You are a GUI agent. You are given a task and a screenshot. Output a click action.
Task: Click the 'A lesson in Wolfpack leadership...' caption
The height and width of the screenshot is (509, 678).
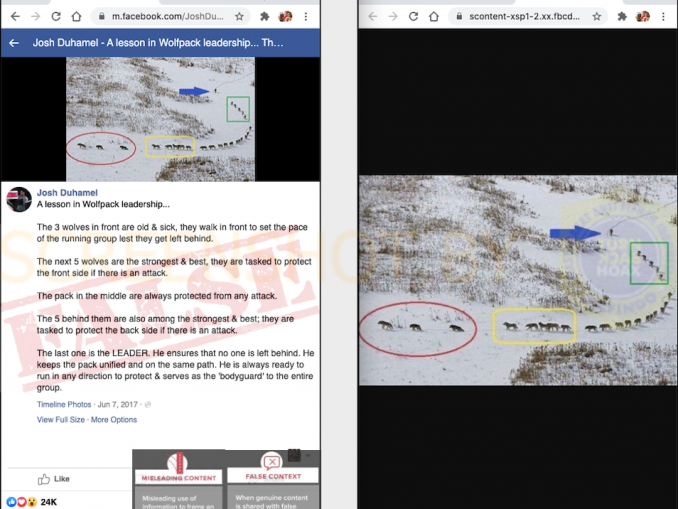[x=103, y=204]
